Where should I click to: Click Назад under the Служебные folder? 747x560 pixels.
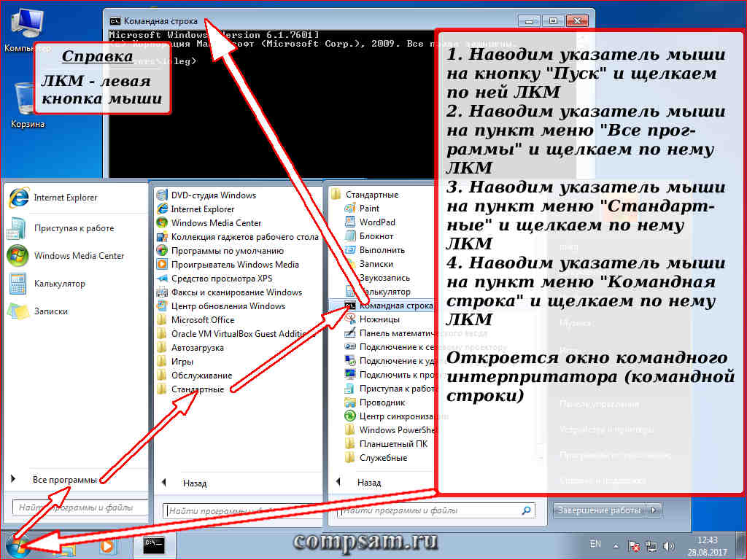(x=368, y=483)
